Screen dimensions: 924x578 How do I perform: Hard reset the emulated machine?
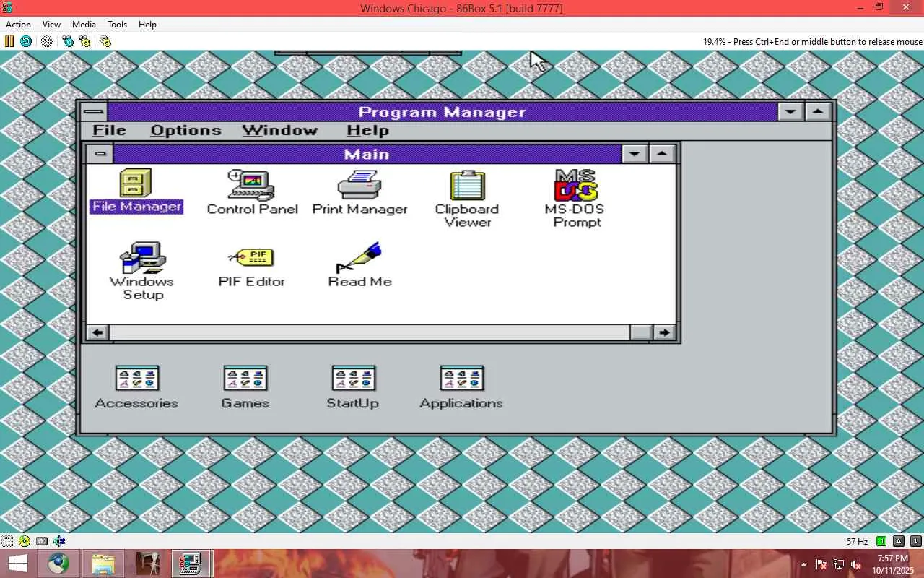(x=26, y=41)
